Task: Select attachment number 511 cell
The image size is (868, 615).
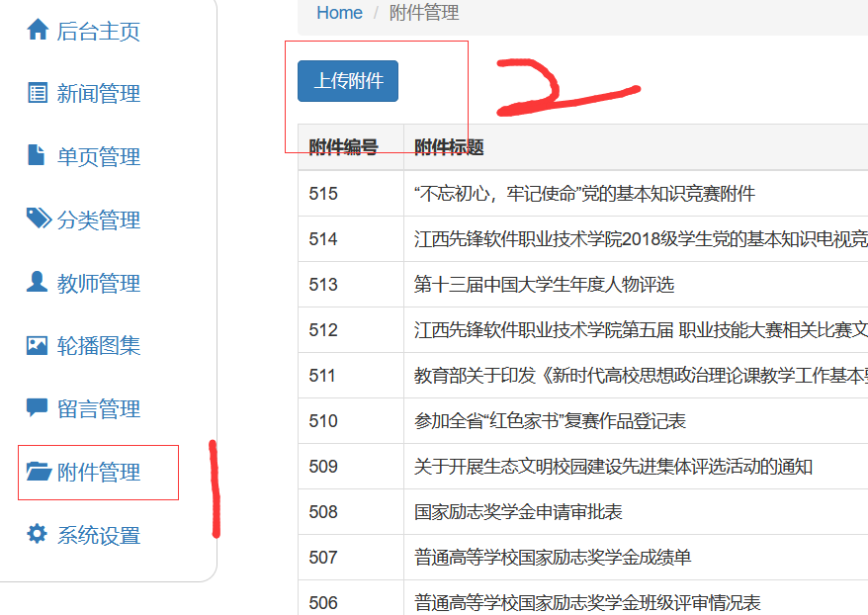Action: click(351, 376)
